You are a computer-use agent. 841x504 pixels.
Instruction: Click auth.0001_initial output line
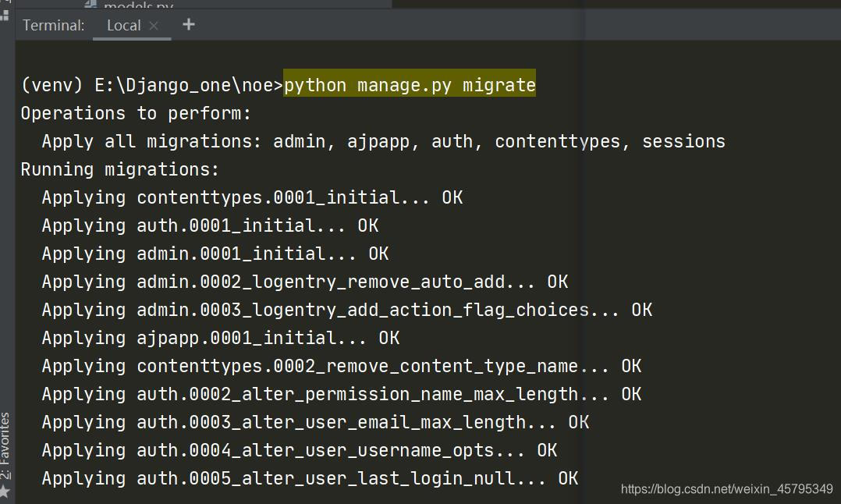(x=211, y=225)
